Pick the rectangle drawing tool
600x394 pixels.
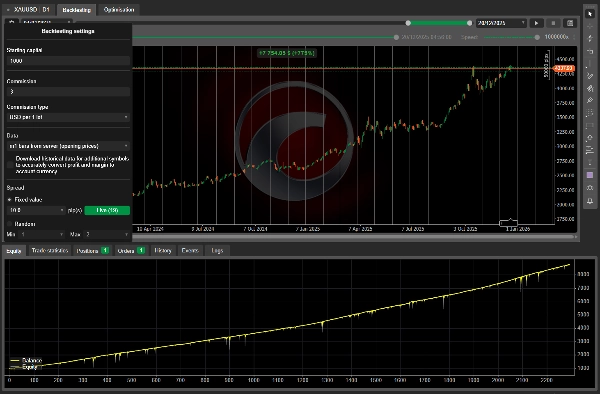click(590, 125)
